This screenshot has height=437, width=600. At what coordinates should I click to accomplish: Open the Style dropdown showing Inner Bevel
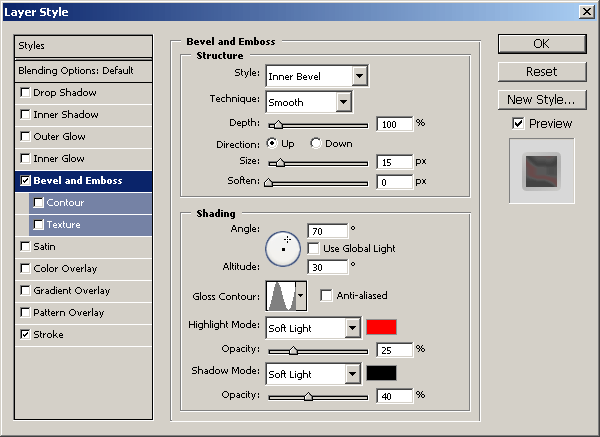click(x=359, y=76)
